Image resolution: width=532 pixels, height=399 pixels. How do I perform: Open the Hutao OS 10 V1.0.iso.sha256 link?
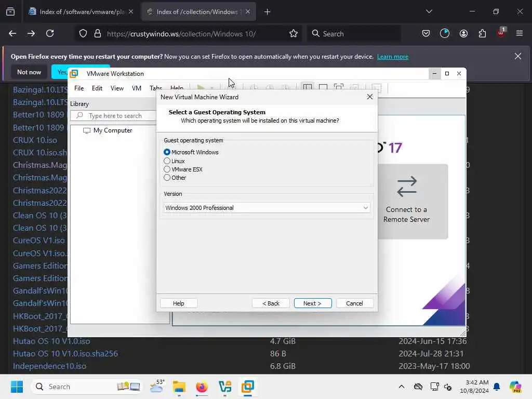tap(65, 353)
